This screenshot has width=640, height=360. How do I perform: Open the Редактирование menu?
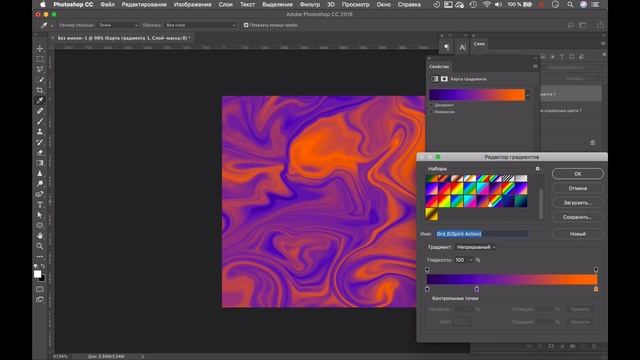coord(144,4)
